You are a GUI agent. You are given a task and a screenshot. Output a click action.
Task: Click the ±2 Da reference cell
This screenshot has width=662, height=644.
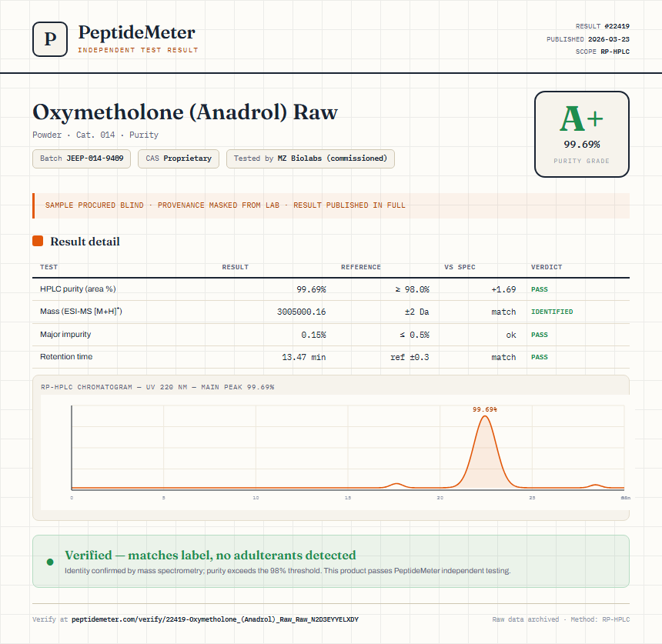click(416, 312)
